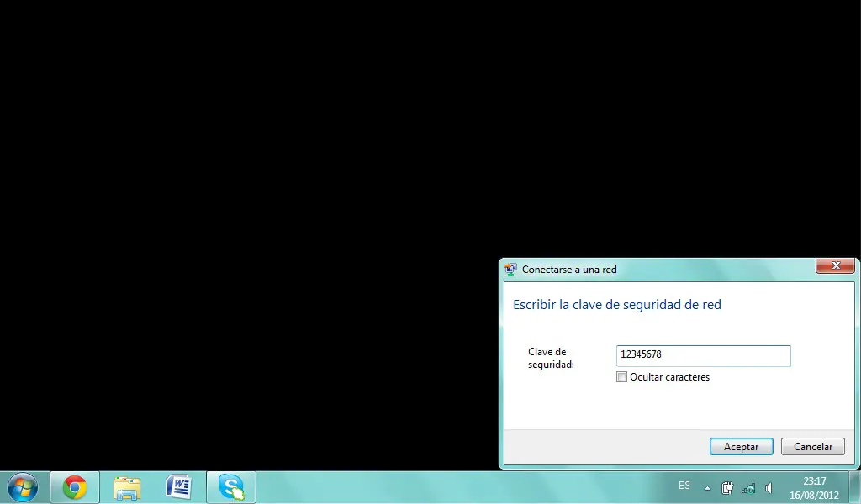
Task: Check the Ocultar caracteres checkbox
Action: (x=621, y=377)
